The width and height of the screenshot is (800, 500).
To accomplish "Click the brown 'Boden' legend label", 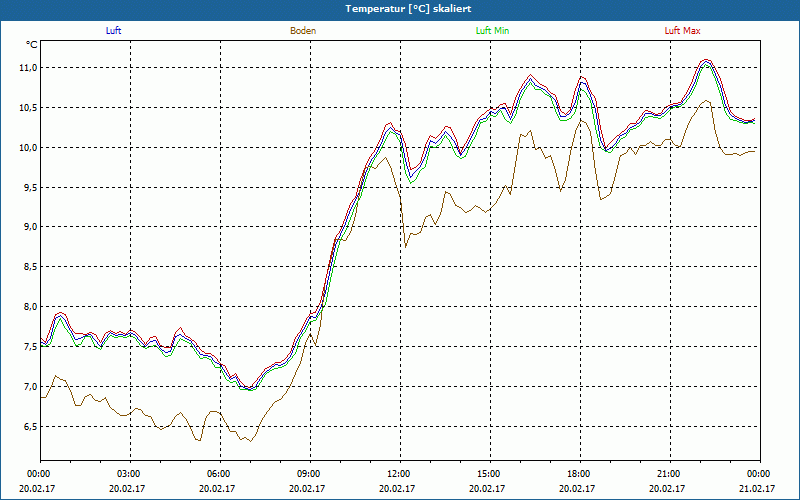I will (x=303, y=31).
